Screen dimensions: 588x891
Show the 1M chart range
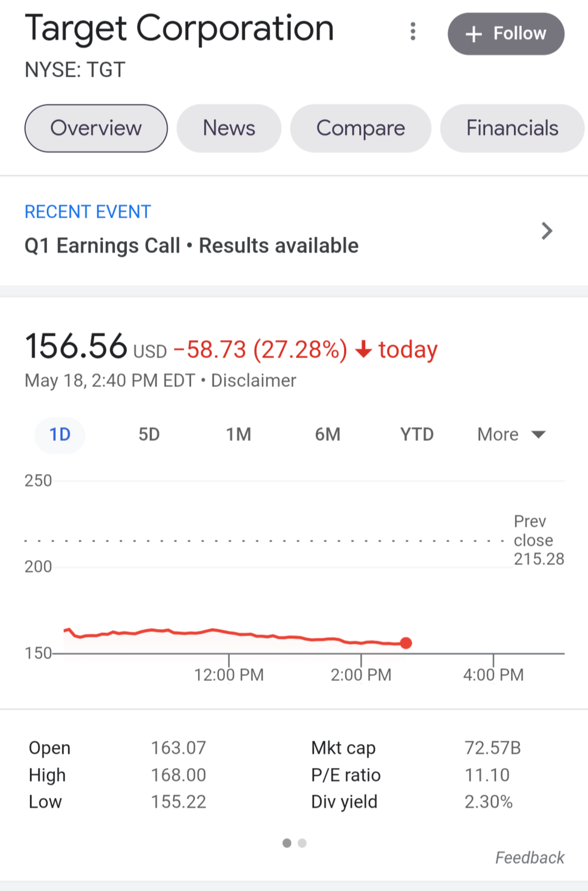(238, 434)
